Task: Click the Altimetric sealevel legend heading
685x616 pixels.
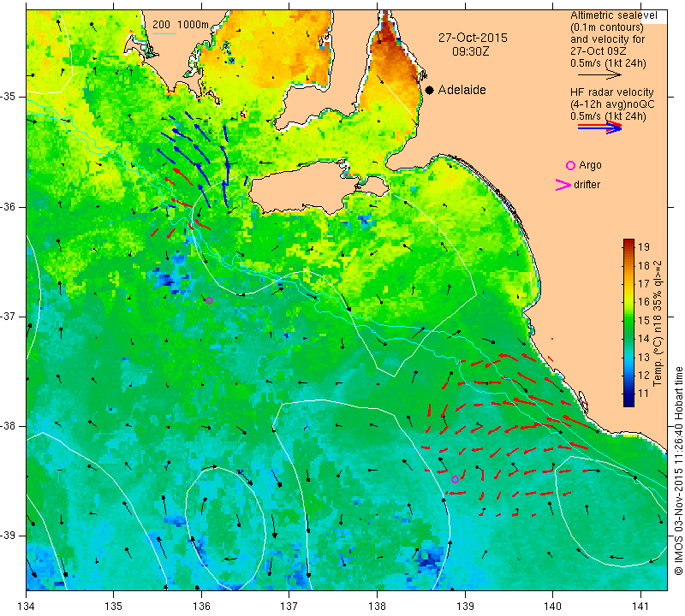Action: tap(613, 15)
